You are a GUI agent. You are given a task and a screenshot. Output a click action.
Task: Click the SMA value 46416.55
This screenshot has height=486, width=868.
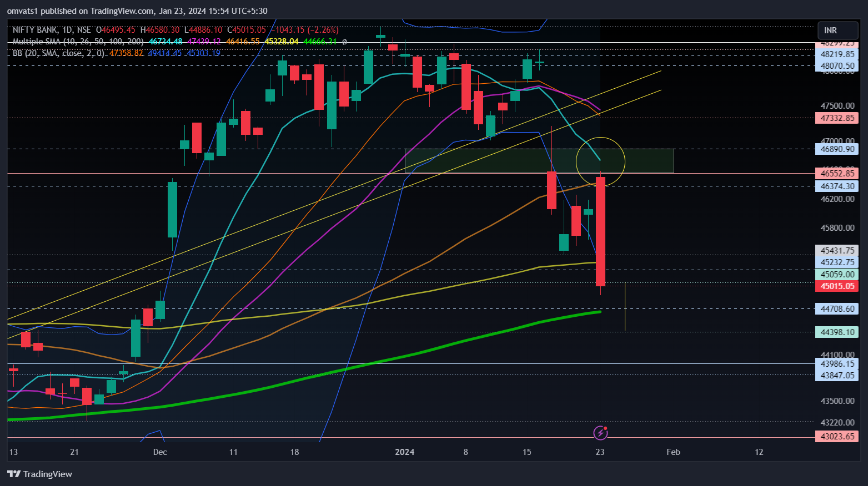pos(243,42)
